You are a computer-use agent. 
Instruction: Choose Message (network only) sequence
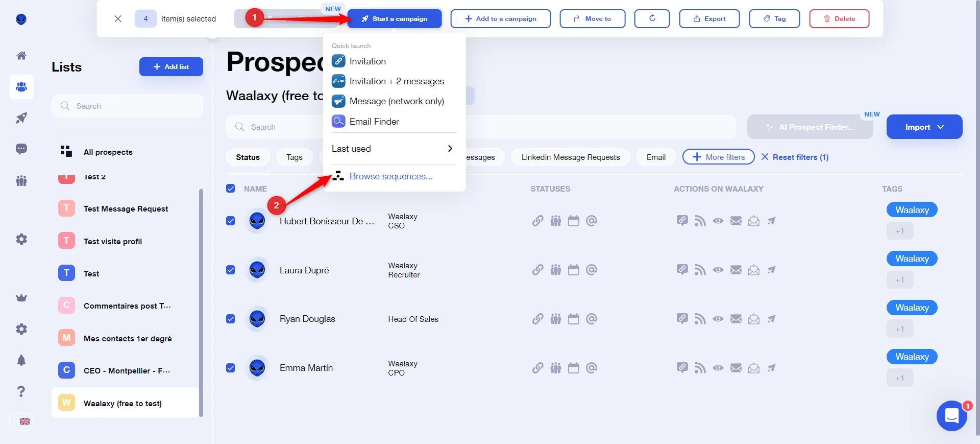click(393, 101)
